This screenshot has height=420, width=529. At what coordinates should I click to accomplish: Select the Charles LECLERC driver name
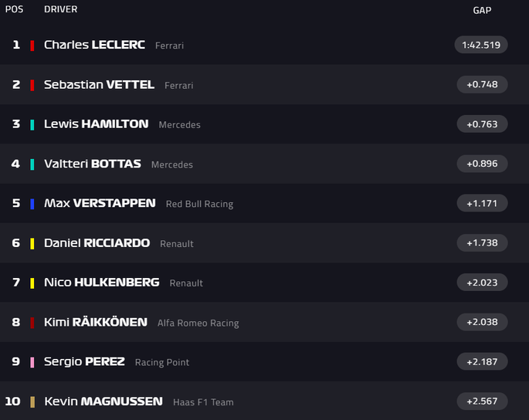94,45
